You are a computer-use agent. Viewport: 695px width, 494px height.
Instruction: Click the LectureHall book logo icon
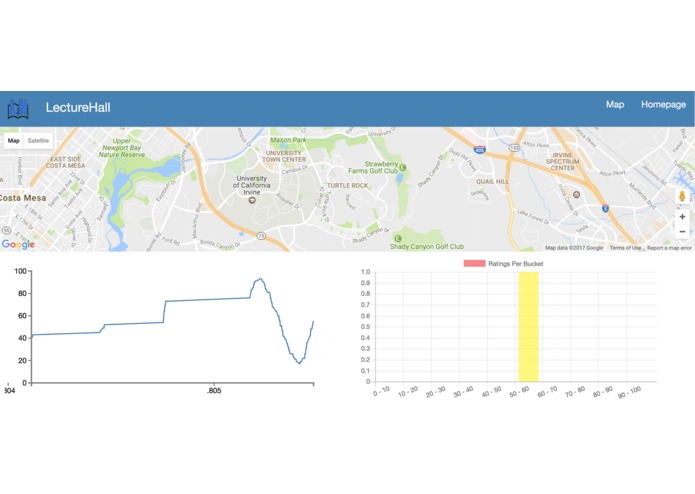[x=18, y=109]
